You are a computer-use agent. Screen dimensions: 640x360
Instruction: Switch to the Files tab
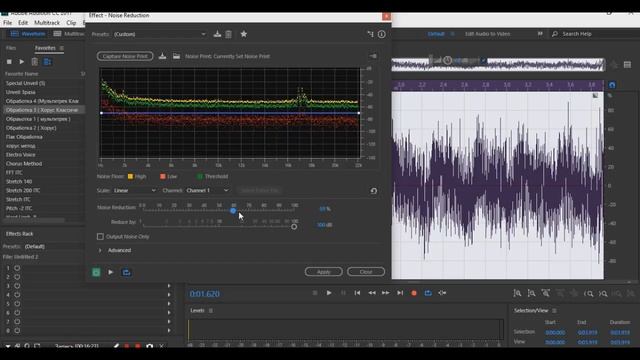click(11, 48)
